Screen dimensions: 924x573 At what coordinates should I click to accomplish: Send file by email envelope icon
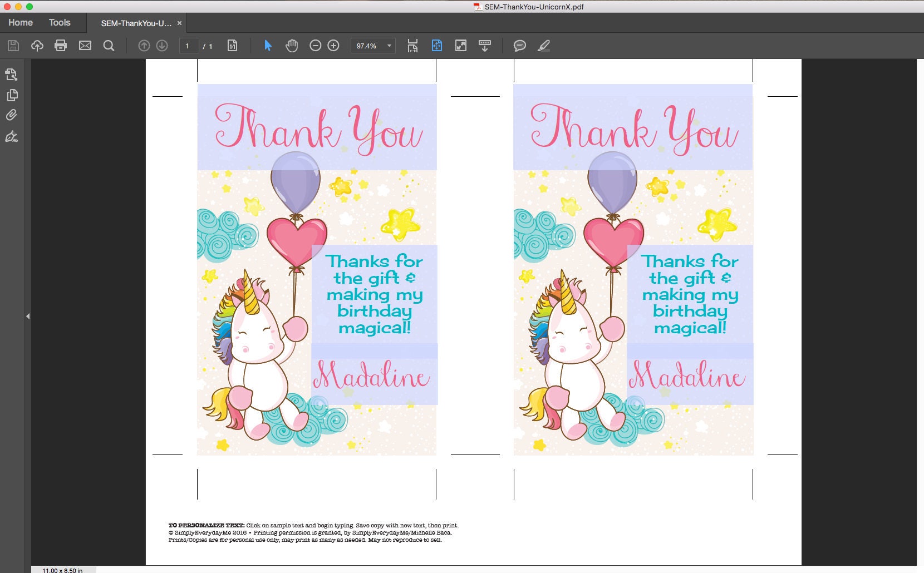click(x=85, y=46)
